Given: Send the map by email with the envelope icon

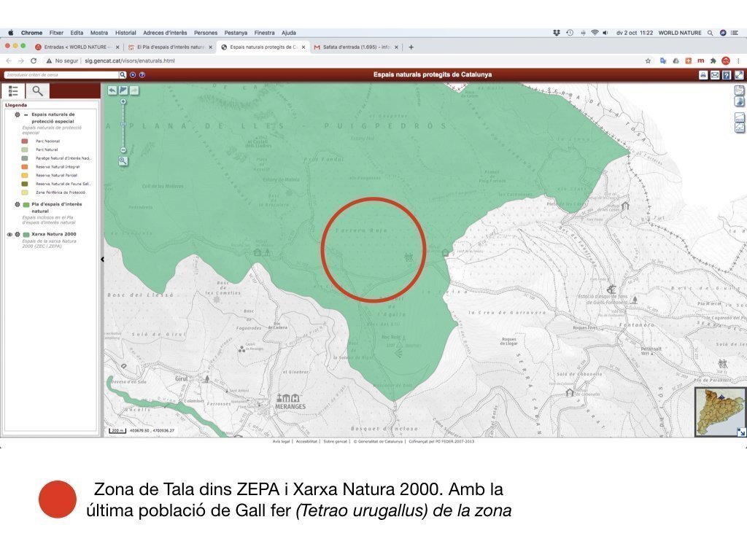Looking at the screenshot, I should pos(715,75).
